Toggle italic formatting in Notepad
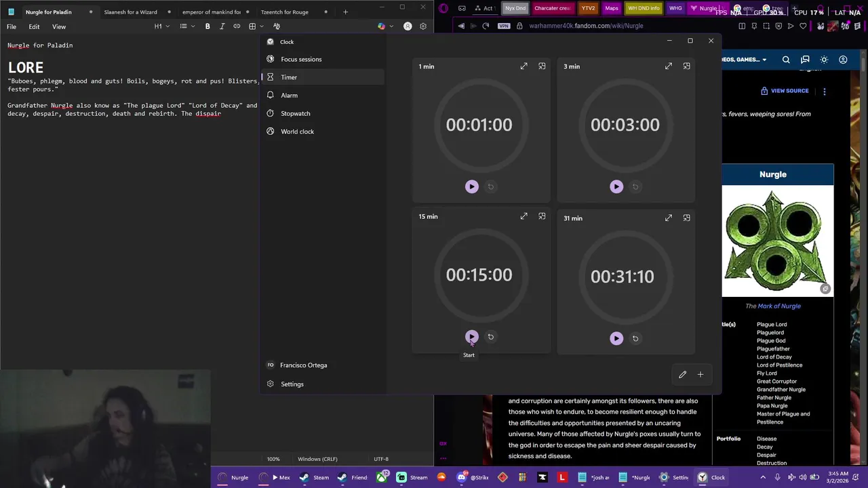 222,26
